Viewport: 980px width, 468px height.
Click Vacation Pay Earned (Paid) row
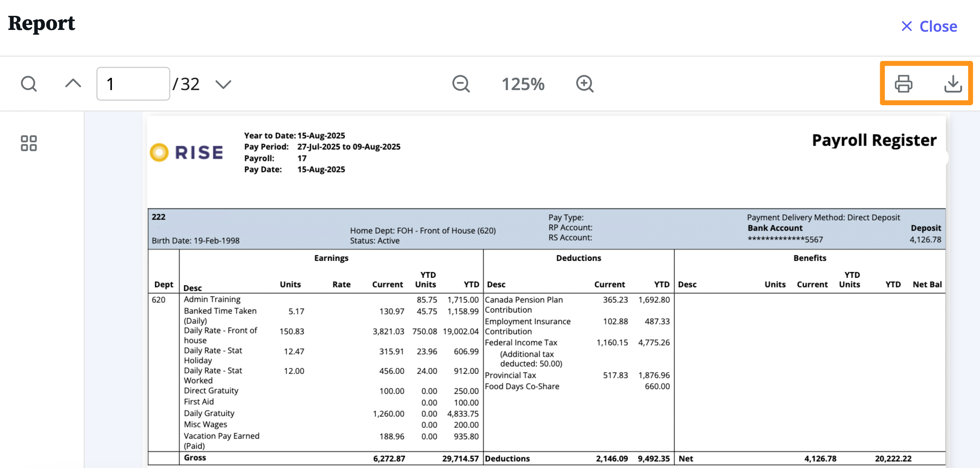[331, 441]
